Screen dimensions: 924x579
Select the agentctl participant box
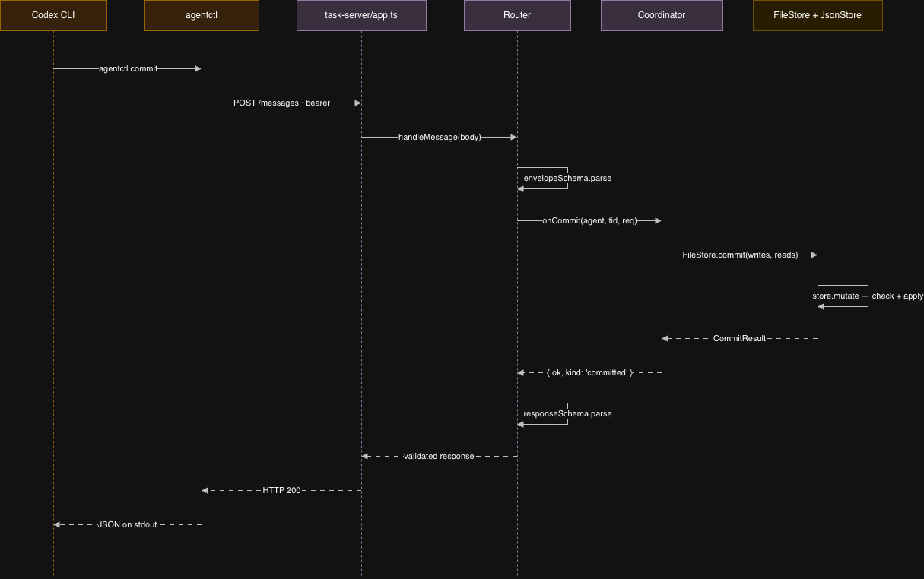202,15
